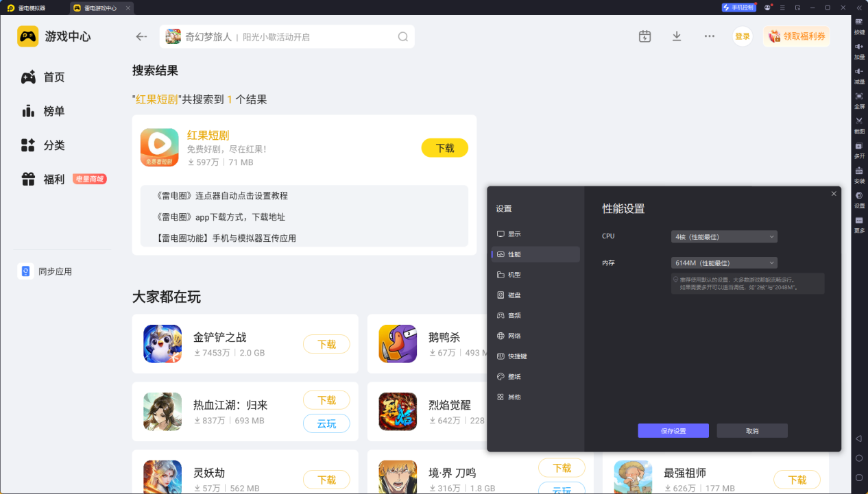Select 壁纸 in settings menu

(535, 377)
